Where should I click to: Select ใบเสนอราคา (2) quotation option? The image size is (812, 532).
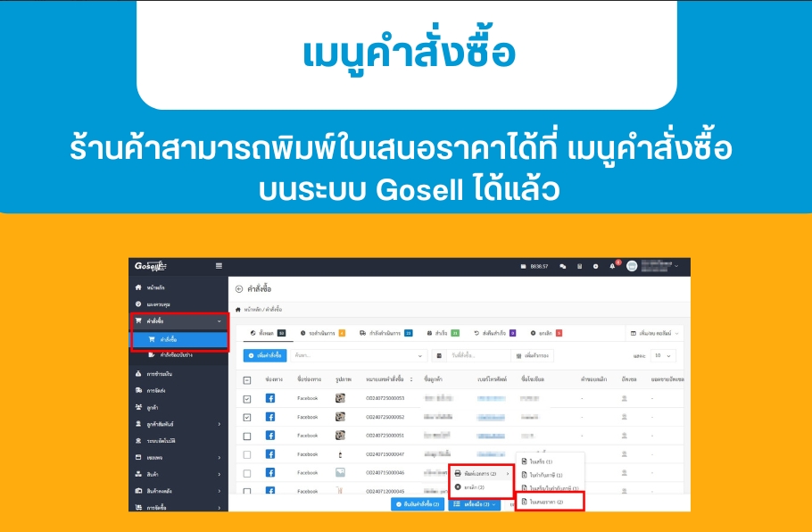(550, 502)
